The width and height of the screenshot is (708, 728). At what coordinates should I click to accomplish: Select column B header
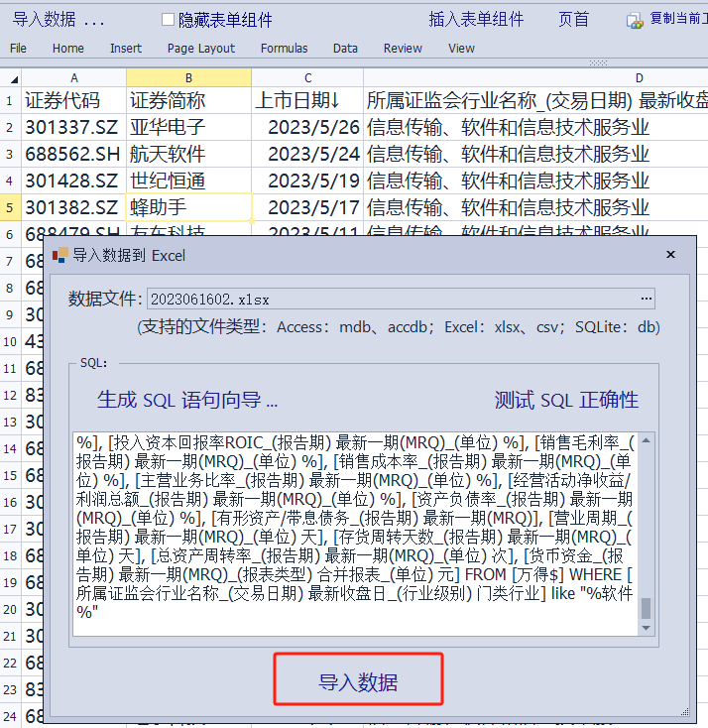tap(188, 78)
